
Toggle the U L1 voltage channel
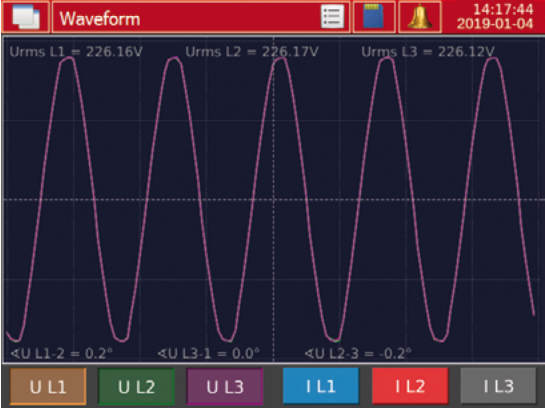(48, 386)
